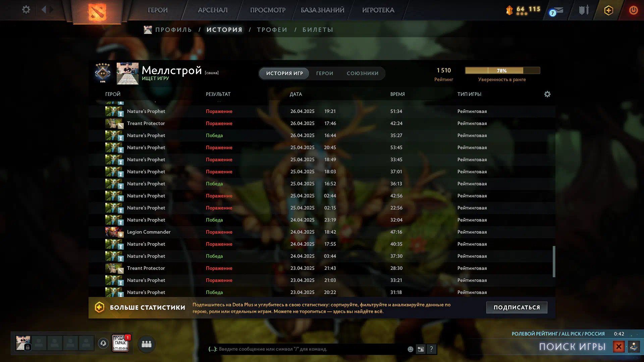Cancel game search with red X

619,347
